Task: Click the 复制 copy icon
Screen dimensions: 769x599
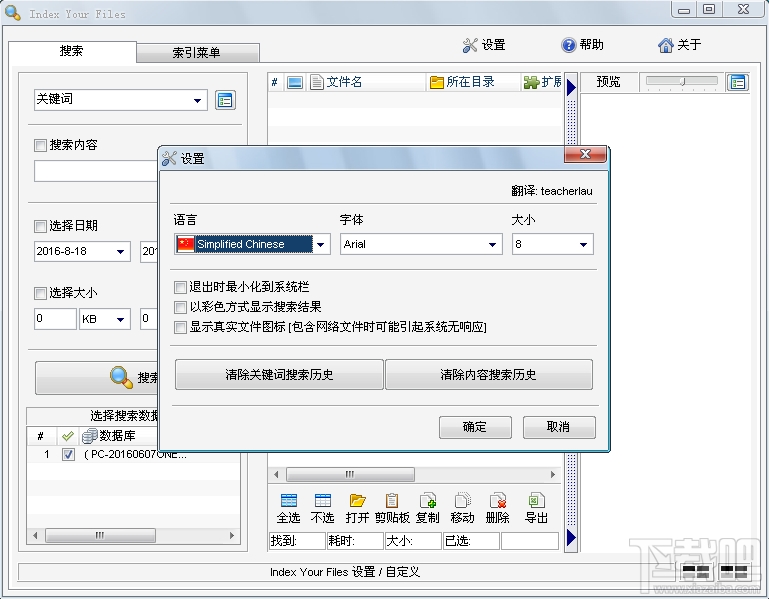Action: pyautogui.click(x=428, y=508)
